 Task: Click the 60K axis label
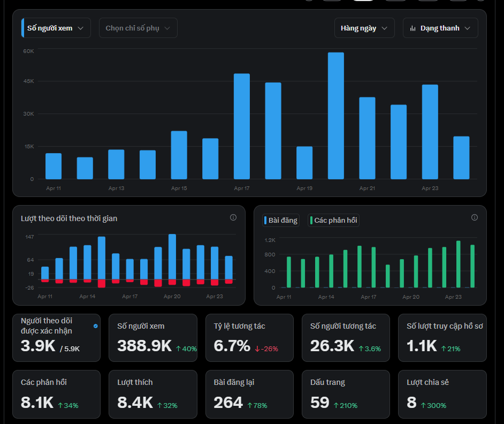tap(28, 51)
